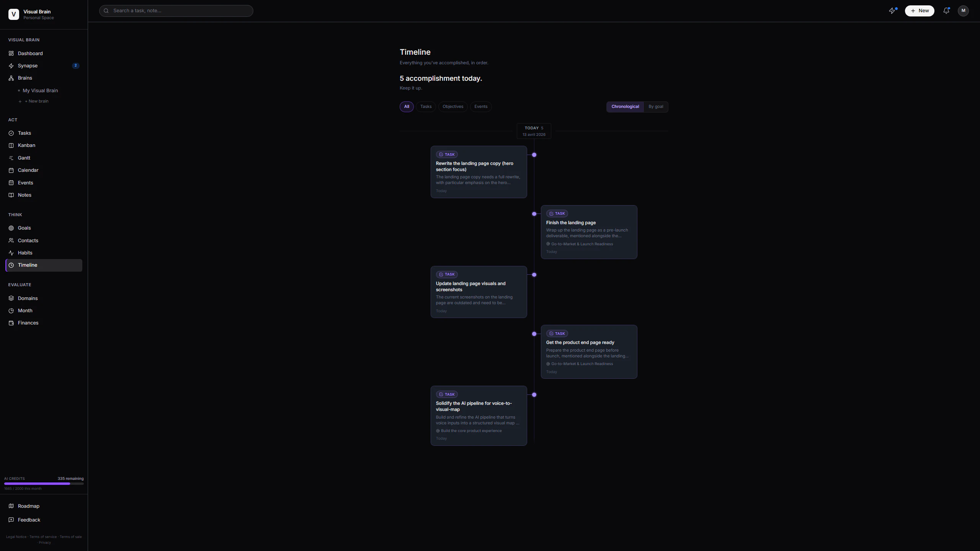Select the Gantt chart view

click(x=24, y=158)
